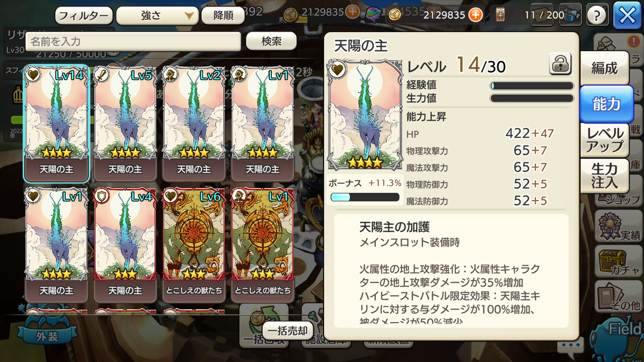The image size is (644, 362).
Task: Click the heart icon on detail card
Action: 337,69
